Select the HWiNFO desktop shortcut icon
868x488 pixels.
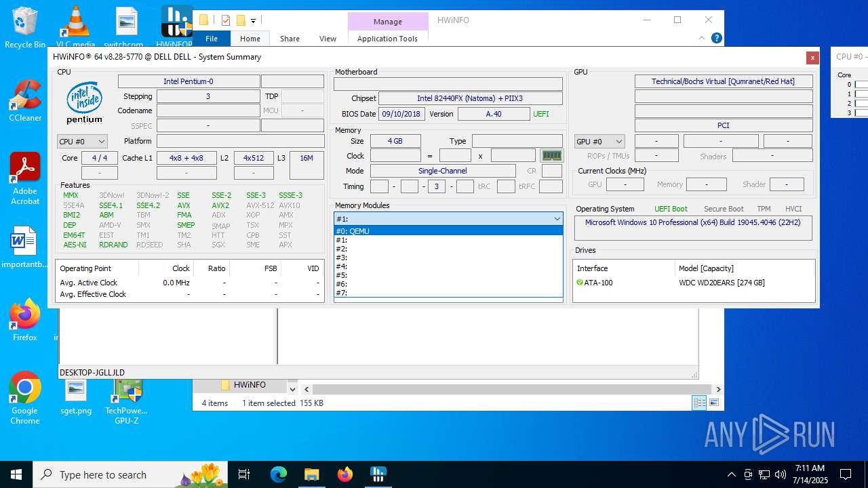(x=176, y=28)
